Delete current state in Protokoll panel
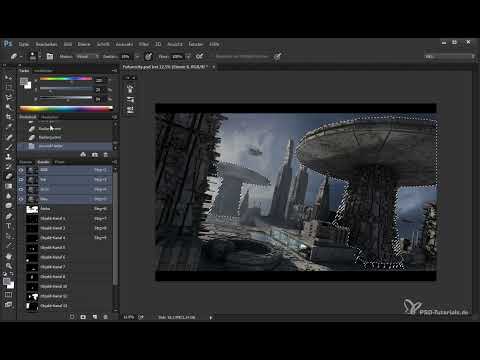This screenshot has height=360, width=480. [x=106, y=155]
